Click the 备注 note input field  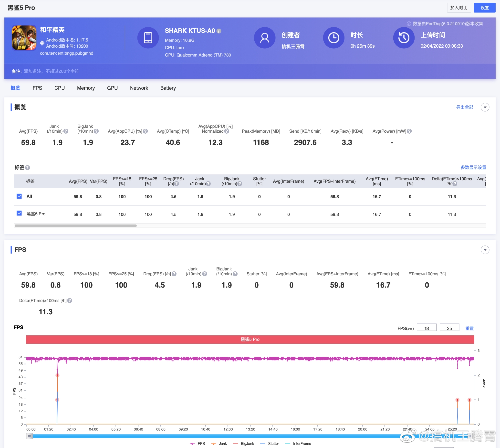(x=52, y=71)
